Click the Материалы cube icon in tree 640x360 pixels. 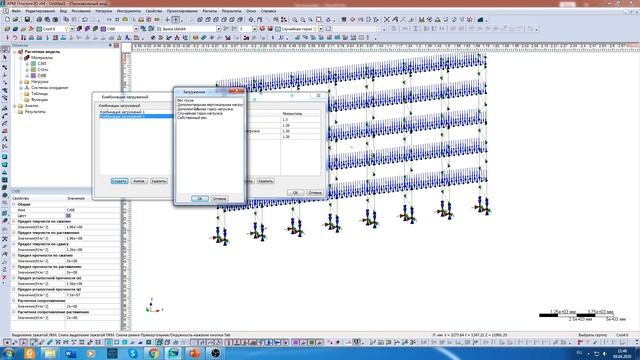(27, 58)
